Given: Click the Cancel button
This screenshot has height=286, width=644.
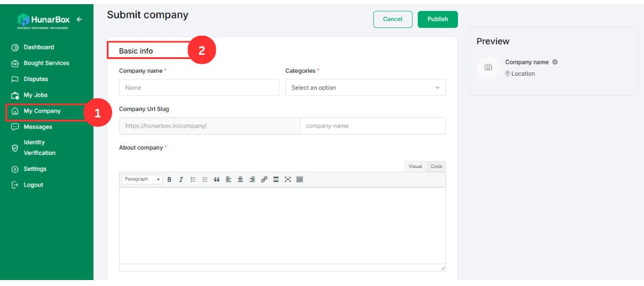Looking at the screenshot, I should [392, 19].
